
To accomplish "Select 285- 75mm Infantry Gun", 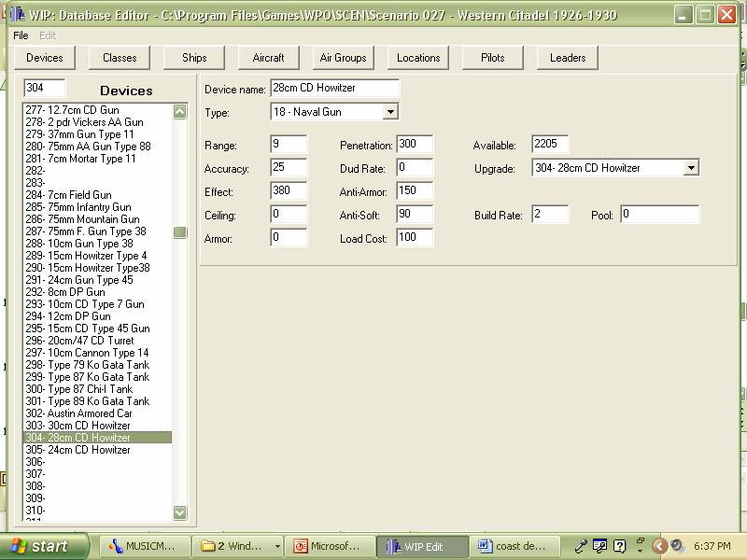I will 97,207.
